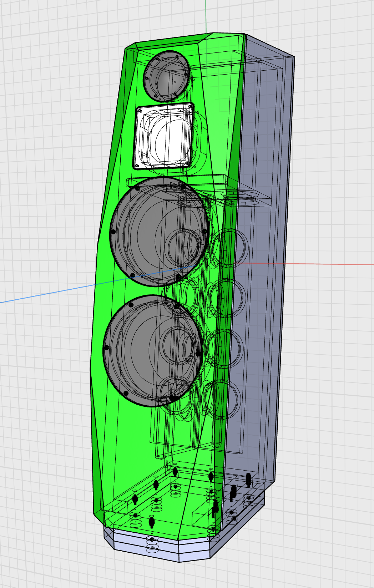Select the white square midrange driver

164,136
